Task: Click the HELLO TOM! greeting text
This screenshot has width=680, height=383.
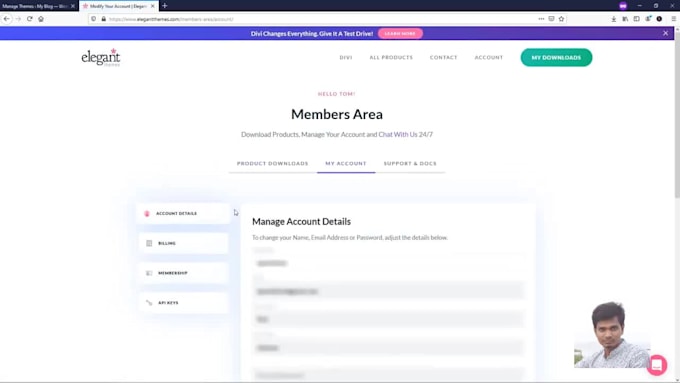Action: (x=337, y=94)
